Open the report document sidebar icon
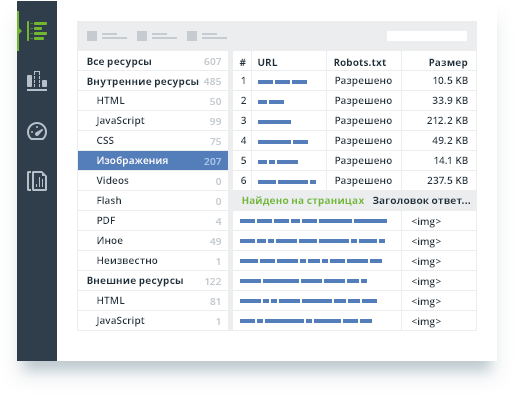The image size is (514, 394). pyautogui.click(x=37, y=181)
